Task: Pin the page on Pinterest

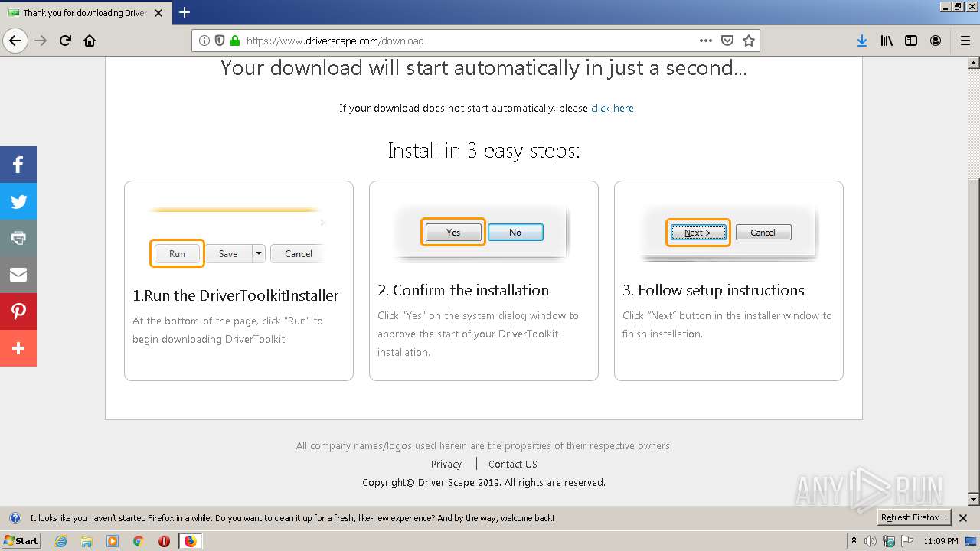Action: tap(18, 311)
